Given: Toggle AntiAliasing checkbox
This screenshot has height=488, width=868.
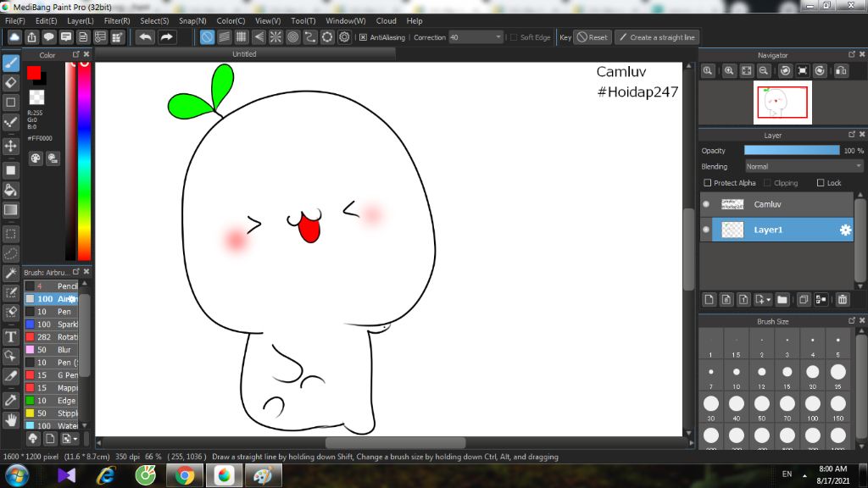Looking at the screenshot, I should [x=363, y=37].
